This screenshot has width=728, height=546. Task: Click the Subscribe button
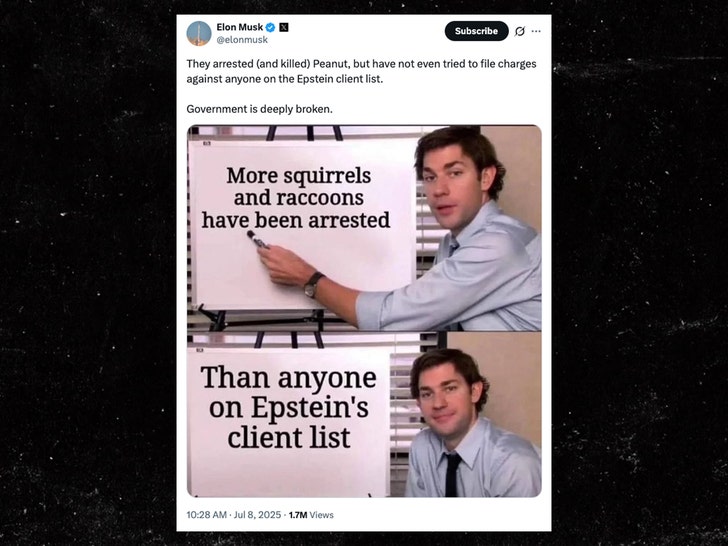476,31
